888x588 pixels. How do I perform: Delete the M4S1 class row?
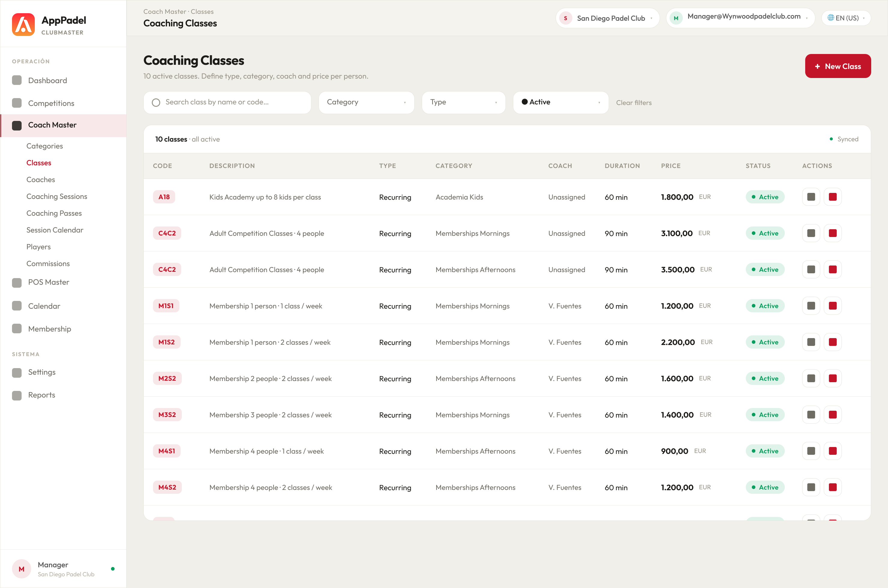point(832,451)
